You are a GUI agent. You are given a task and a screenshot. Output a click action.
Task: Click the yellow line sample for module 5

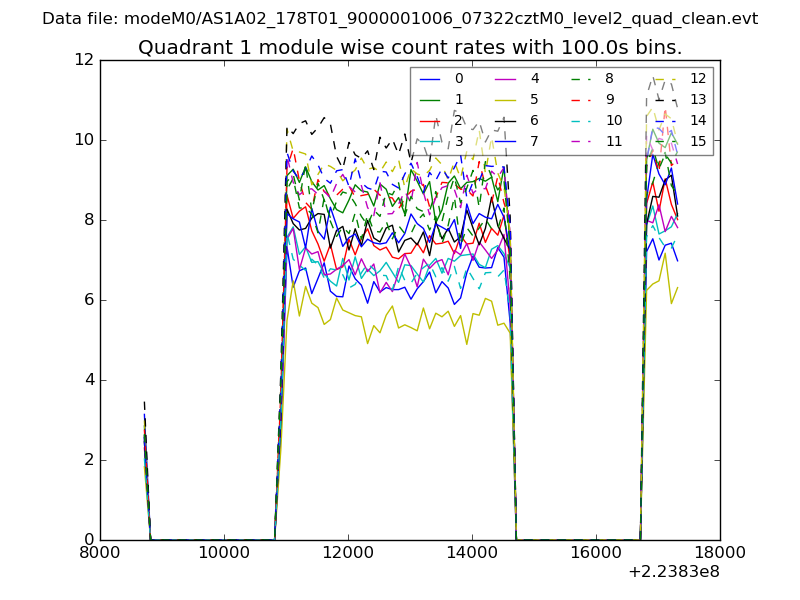coord(507,99)
